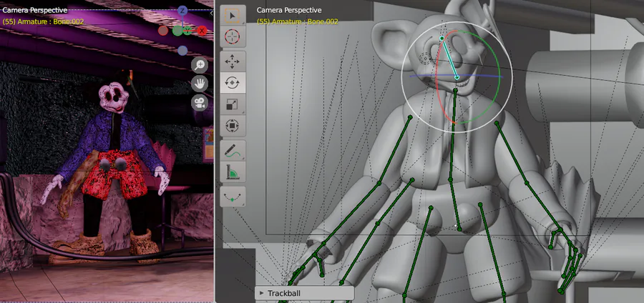The width and height of the screenshot is (644, 303).
Task: Choose the Move tool with four arrows
Action: (x=233, y=62)
